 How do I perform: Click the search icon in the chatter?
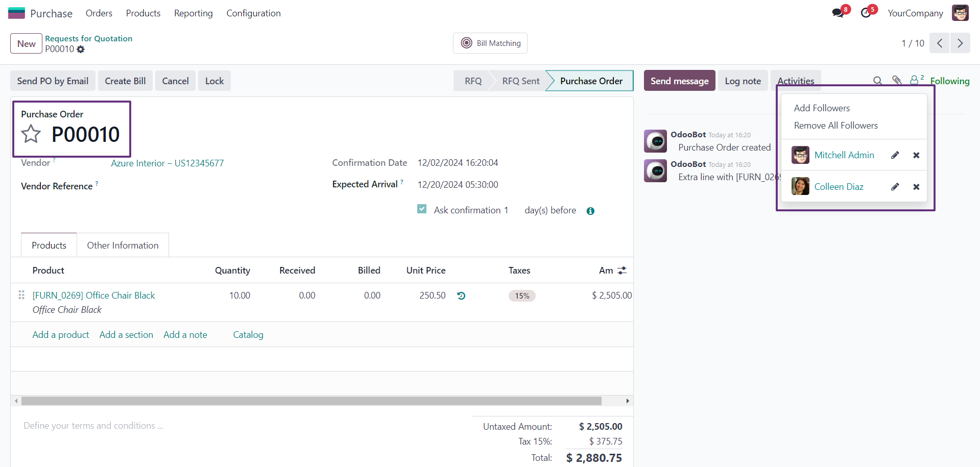pyautogui.click(x=877, y=81)
